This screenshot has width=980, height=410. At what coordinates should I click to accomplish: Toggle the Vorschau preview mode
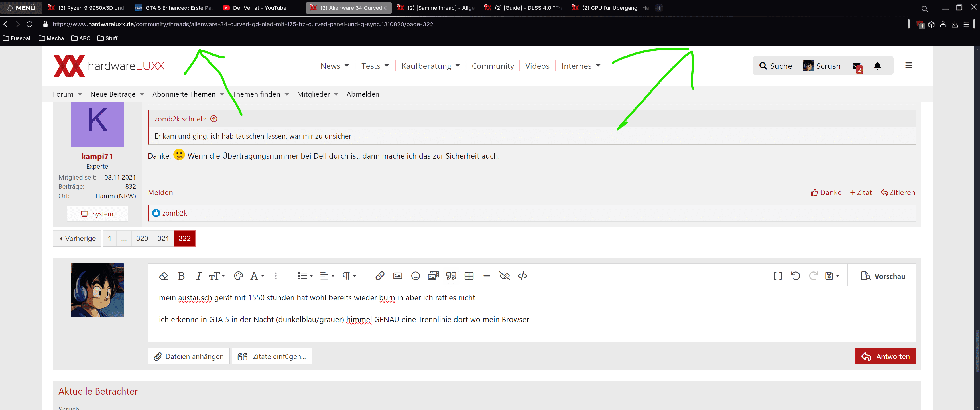[883, 276]
